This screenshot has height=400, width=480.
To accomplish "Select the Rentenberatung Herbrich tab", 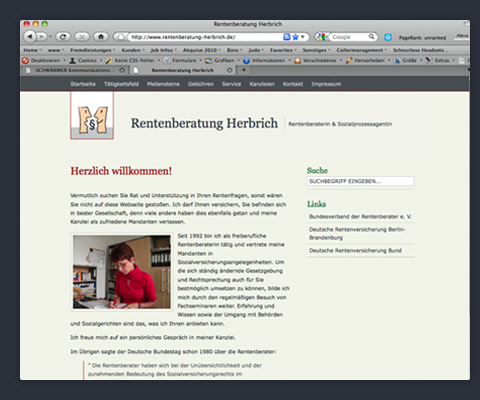I will [x=182, y=70].
